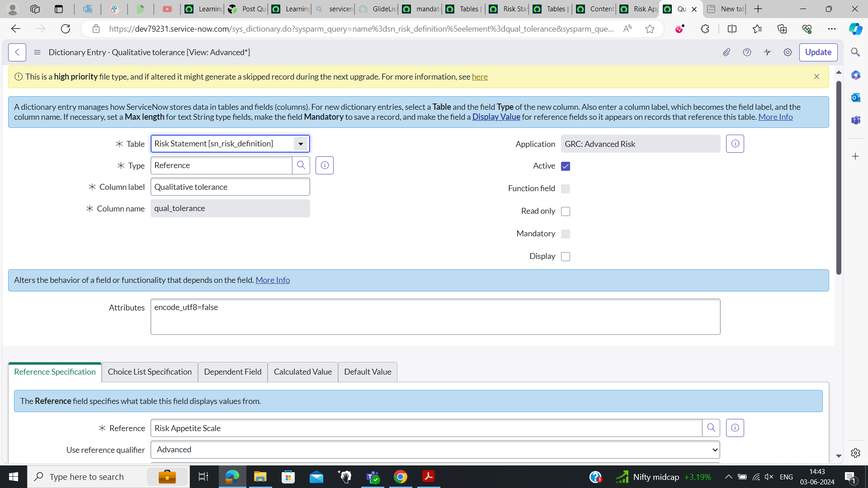Open the Windows Start menu
The height and width of the screenshot is (488, 868).
(x=13, y=477)
